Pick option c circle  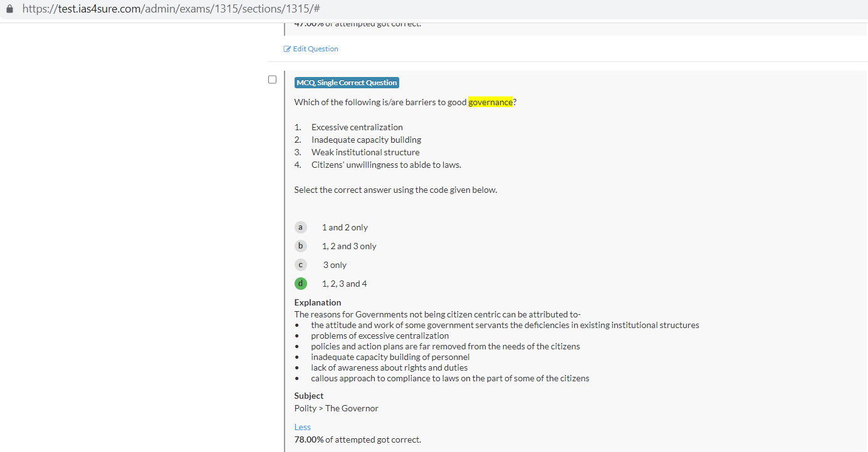[x=301, y=265]
